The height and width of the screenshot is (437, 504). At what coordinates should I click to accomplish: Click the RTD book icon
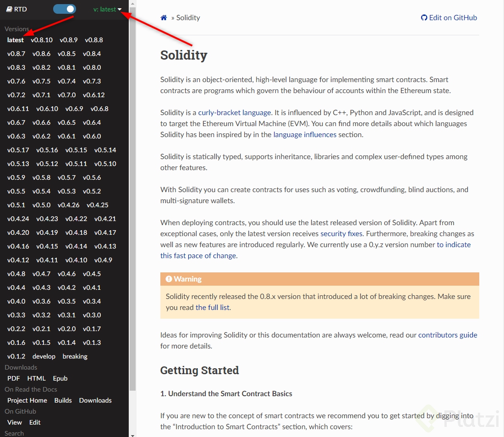[x=9, y=9]
